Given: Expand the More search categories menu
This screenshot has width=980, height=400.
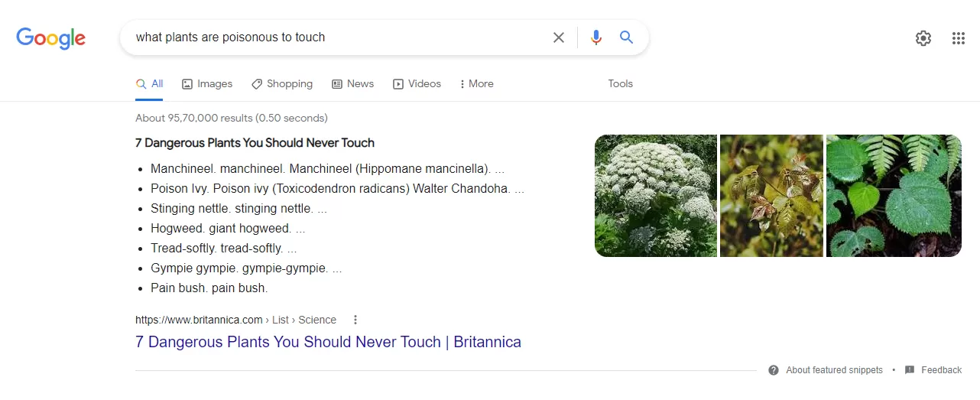Looking at the screenshot, I should (476, 84).
